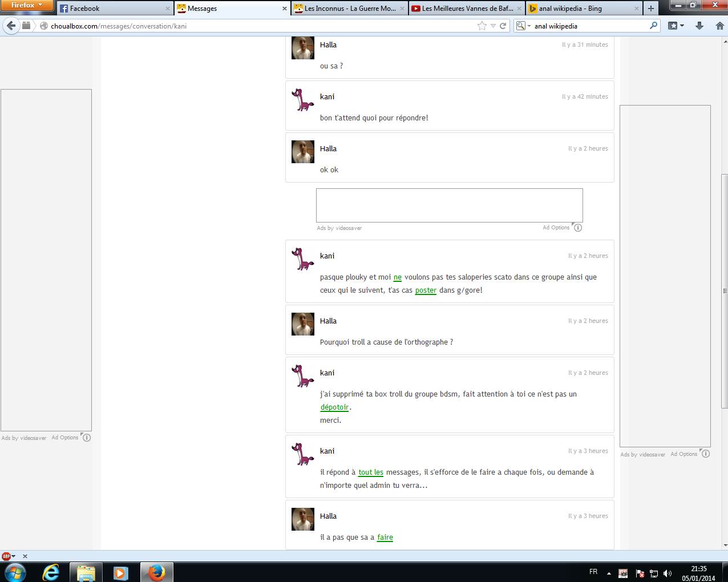
Task: Open Internet Explorer from the taskbar
Action: pos(51,572)
